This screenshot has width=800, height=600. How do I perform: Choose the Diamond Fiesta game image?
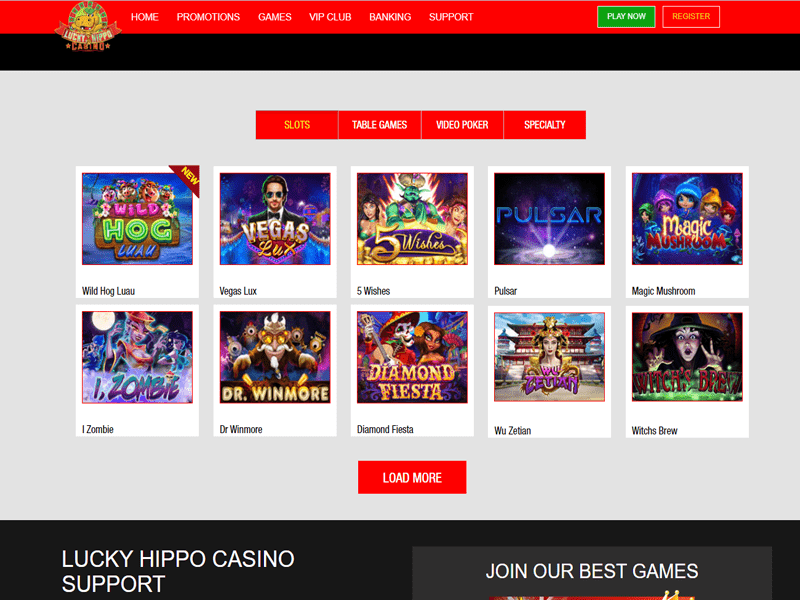coord(412,357)
